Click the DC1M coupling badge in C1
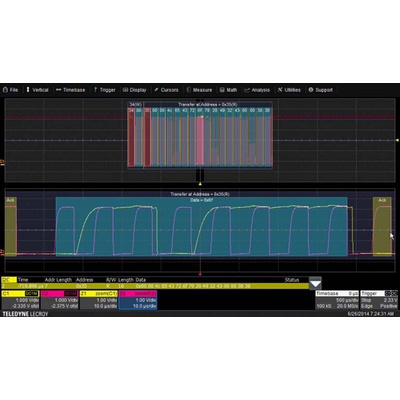The image size is (400, 400). [x=32, y=294]
